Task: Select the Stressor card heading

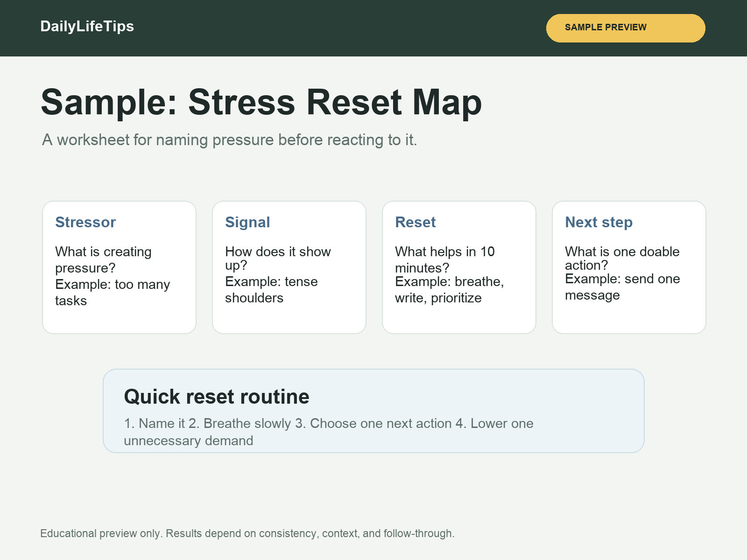Action: click(x=85, y=222)
